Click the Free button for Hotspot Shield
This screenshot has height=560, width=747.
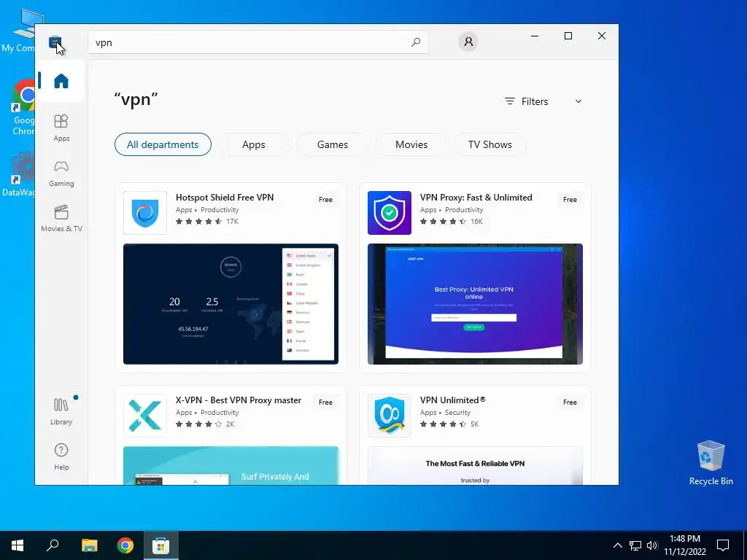(x=325, y=200)
